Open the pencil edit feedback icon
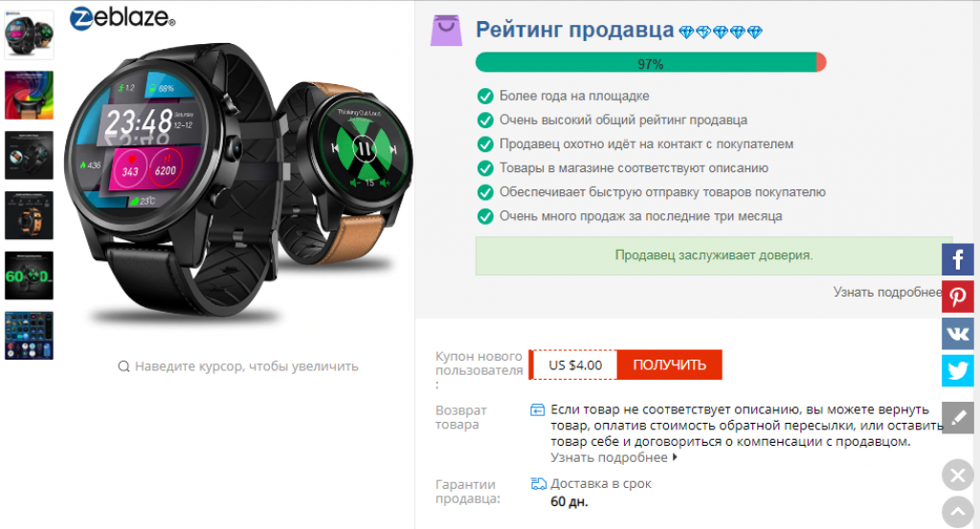The height and width of the screenshot is (529, 980). click(957, 418)
